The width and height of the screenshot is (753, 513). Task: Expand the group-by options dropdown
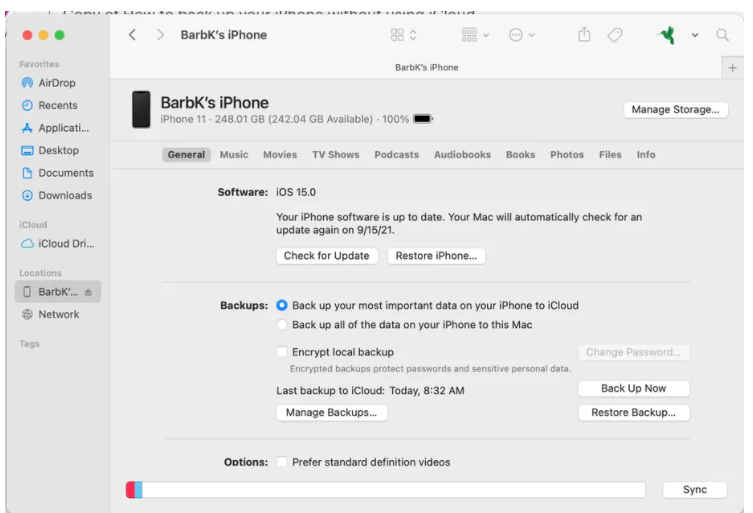click(475, 35)
